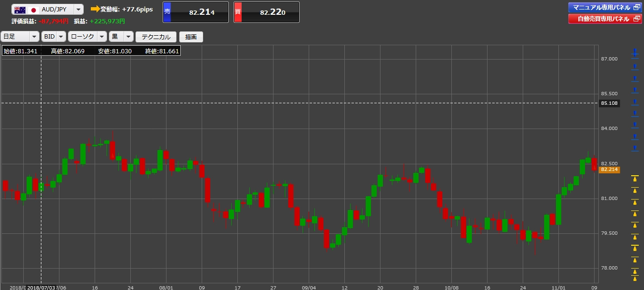The height and width of the screenshot is (290, 644).
Task: Click the 10/08 date axis label
Action: 451,287
